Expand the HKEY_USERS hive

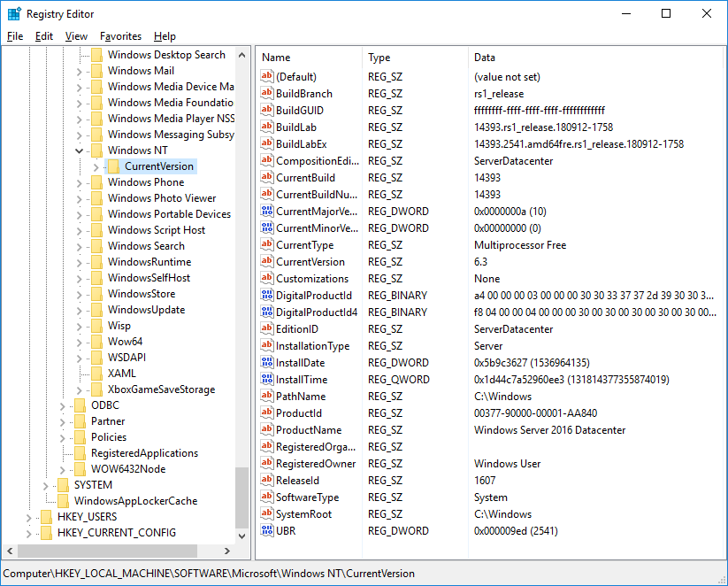[29, 518]
